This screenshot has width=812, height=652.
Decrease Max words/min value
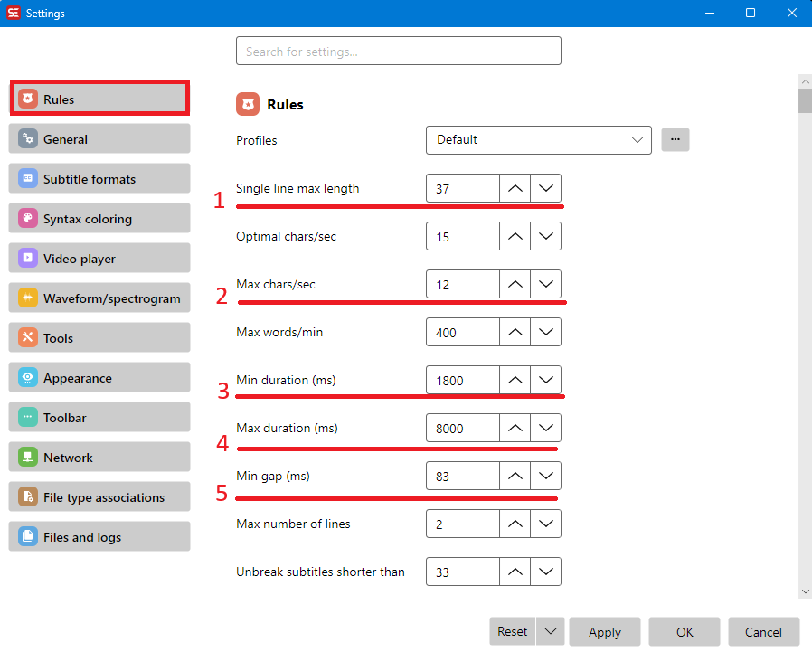(546, 332)
